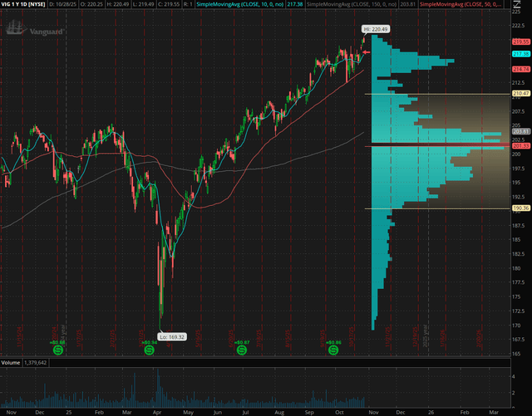
Task: Click the dividend icon labeled $0.94
Action: [x=150, y=350]
